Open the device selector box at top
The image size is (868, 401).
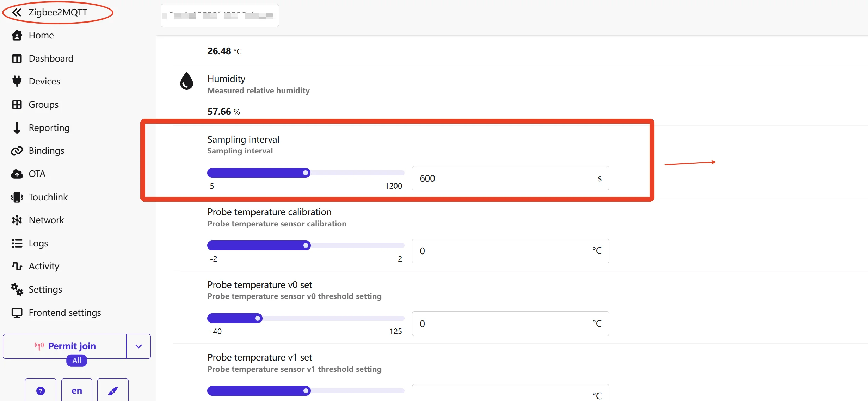[x=220, y=15]
